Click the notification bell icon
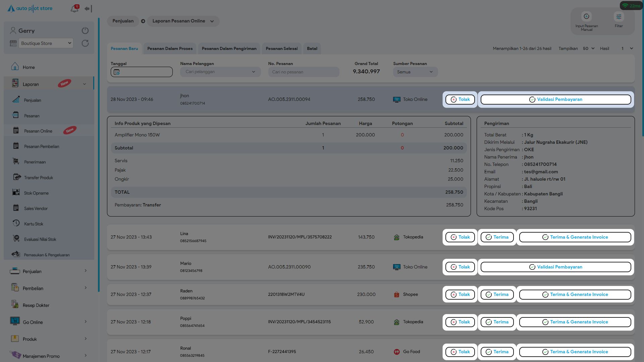Viewport: 644px width, 362px height. point(74,9)
